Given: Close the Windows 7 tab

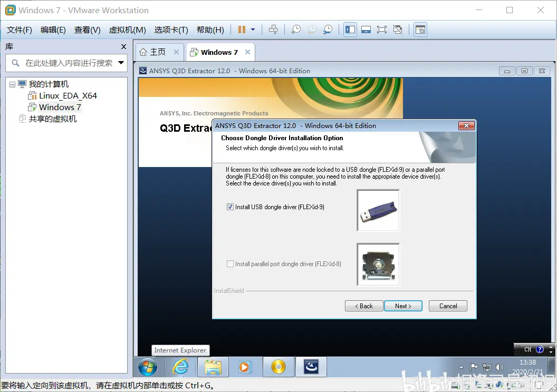Looking at the screenshot, I should pos(247,52).
